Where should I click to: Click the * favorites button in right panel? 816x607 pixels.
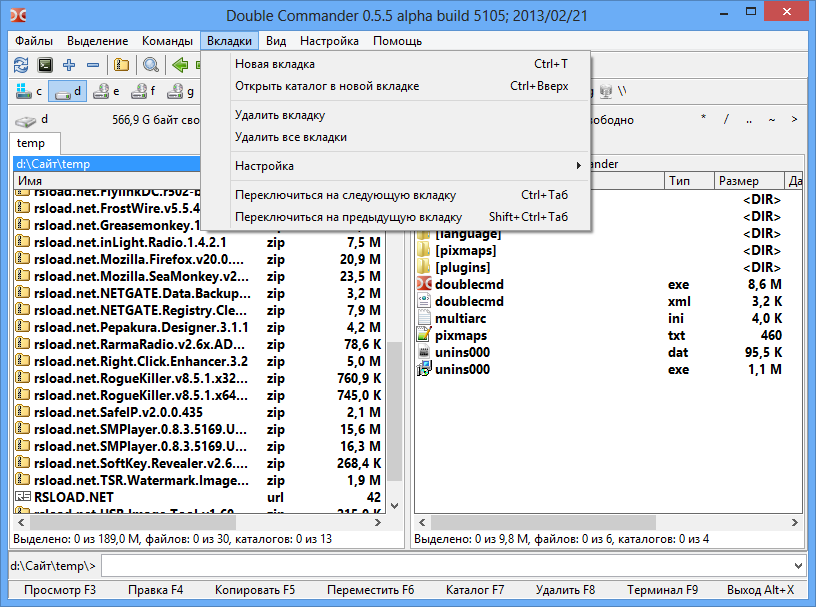pos(703,120)
